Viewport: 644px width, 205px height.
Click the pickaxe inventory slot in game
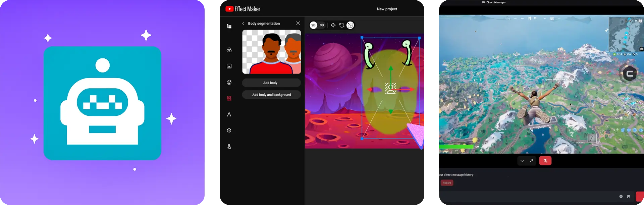click(592, 138)
